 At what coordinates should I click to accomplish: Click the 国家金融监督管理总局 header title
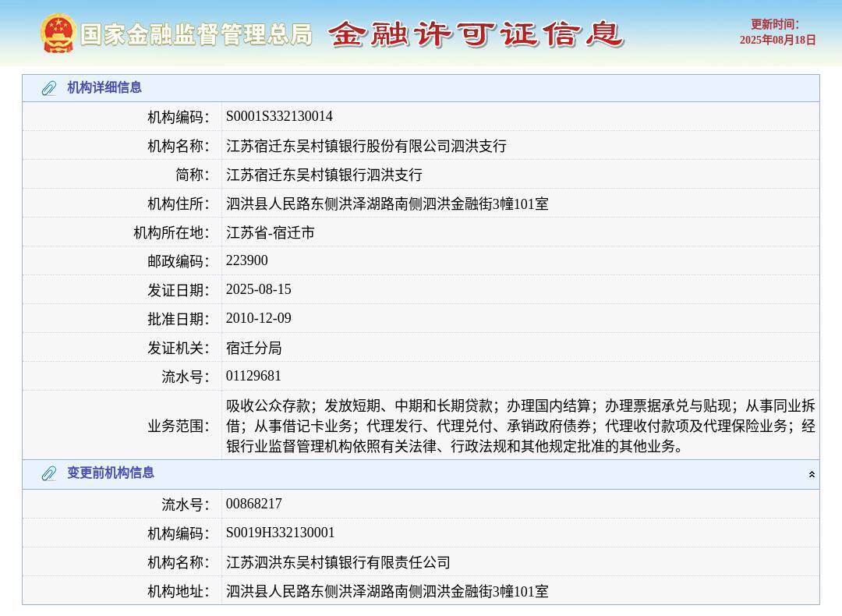coord(196,34)
